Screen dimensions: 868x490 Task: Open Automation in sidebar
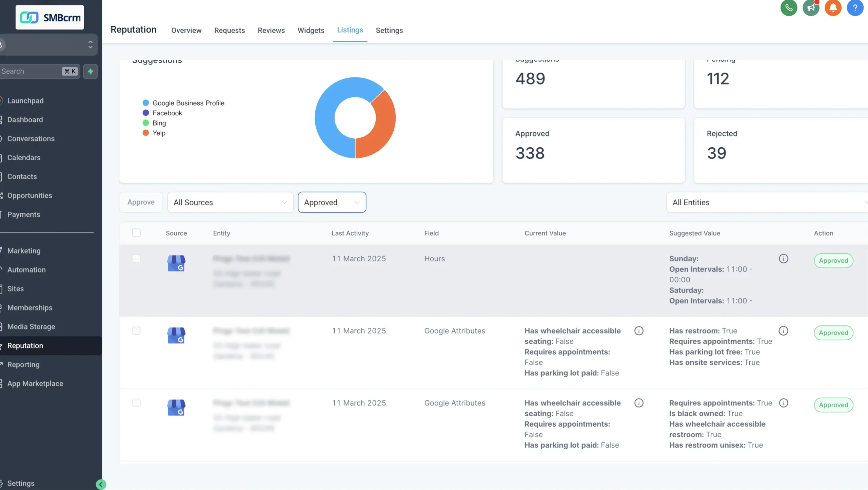26,270
